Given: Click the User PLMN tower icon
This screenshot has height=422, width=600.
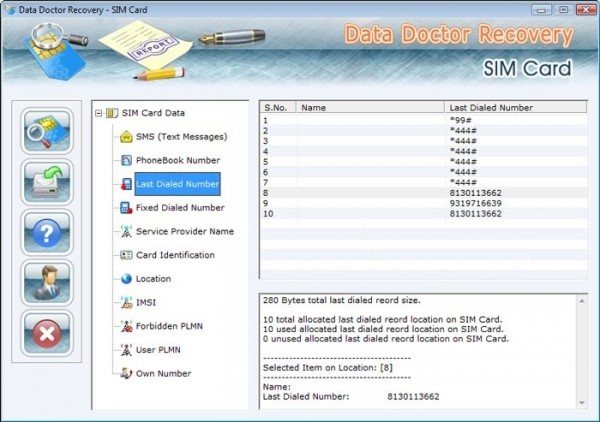Looking at the screenshot, I should pos(126,350).
